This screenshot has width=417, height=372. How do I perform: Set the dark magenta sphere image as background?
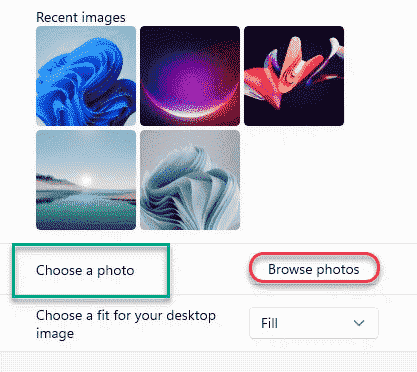(190, 76)
